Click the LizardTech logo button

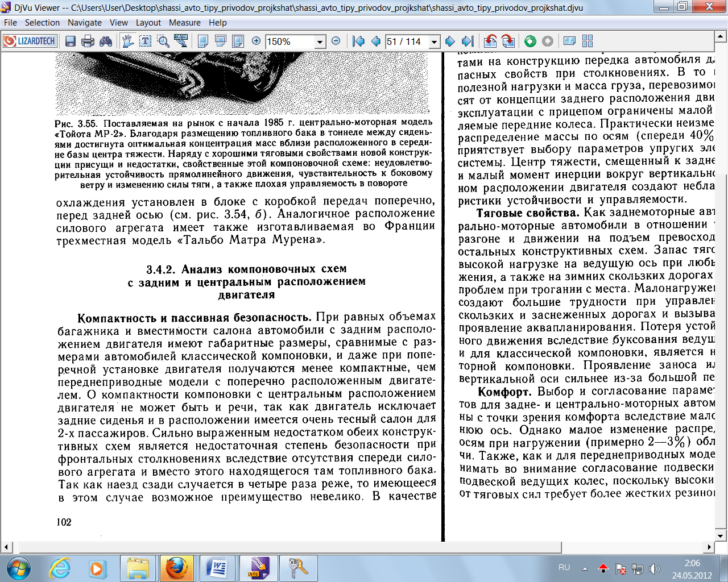pyautogui.click(x=30, y=41)
